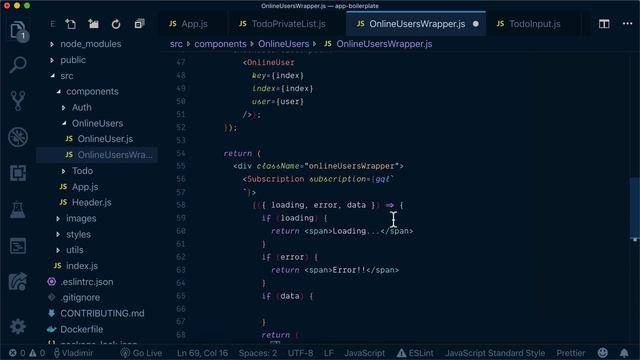
Task: Open the activity bar icon above the gear
Action: [x=18, y=282]
